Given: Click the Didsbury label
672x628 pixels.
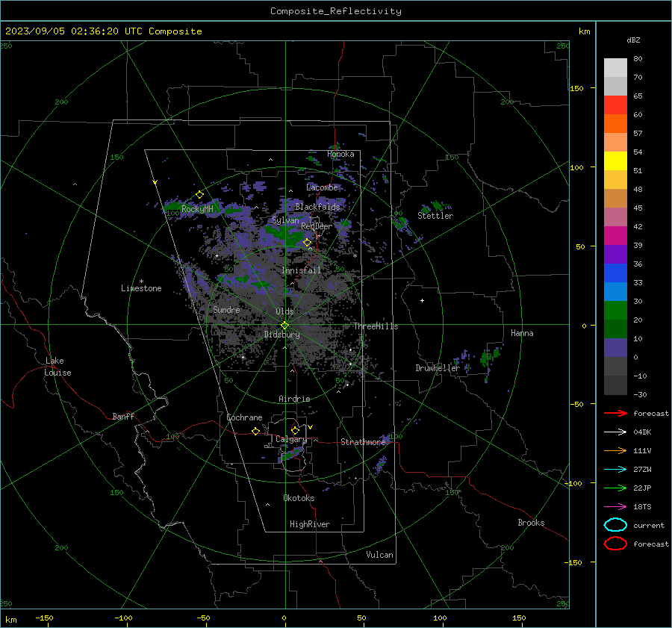Looking at the screenshot, I should 281,335.
